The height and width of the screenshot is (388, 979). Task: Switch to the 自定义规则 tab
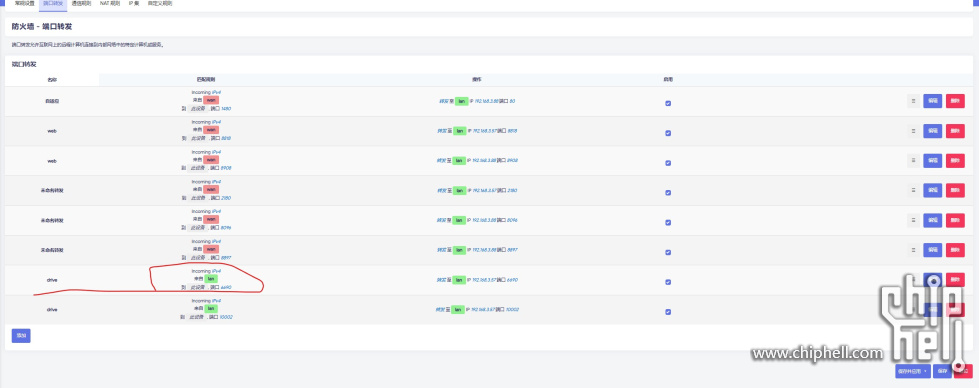160,4
